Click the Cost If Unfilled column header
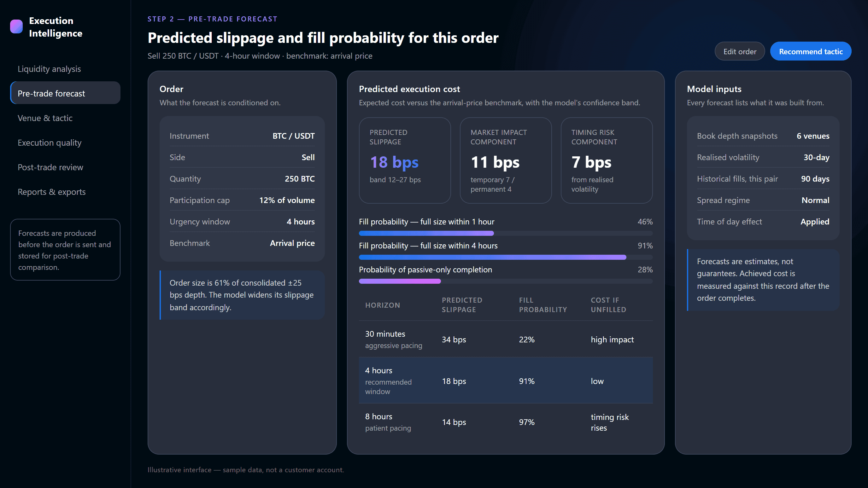868x488 pixels. (x=608, y=305)
